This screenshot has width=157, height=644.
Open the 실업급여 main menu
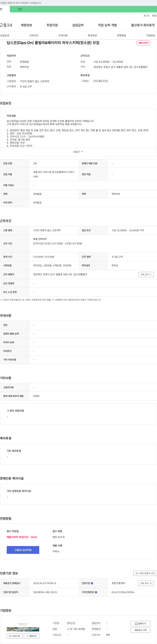[78, 25]
